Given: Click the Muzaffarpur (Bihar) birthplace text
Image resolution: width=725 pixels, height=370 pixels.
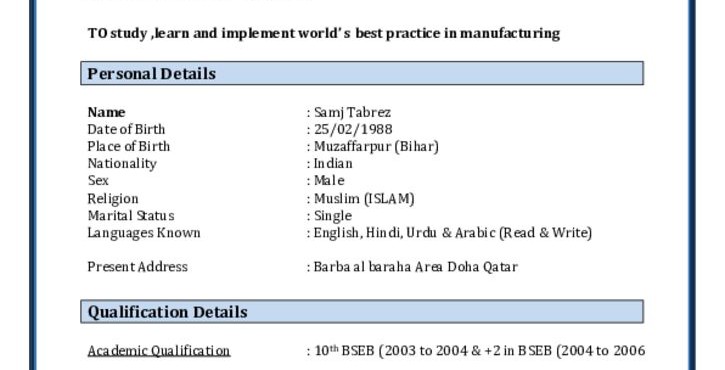Looking at the screenshot, I should pos(376,147).
